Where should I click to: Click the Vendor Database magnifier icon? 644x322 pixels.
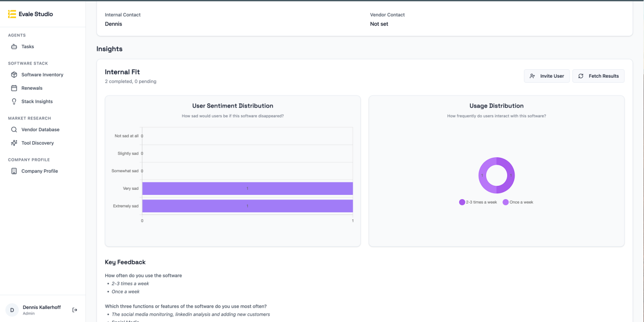[13, 130]
